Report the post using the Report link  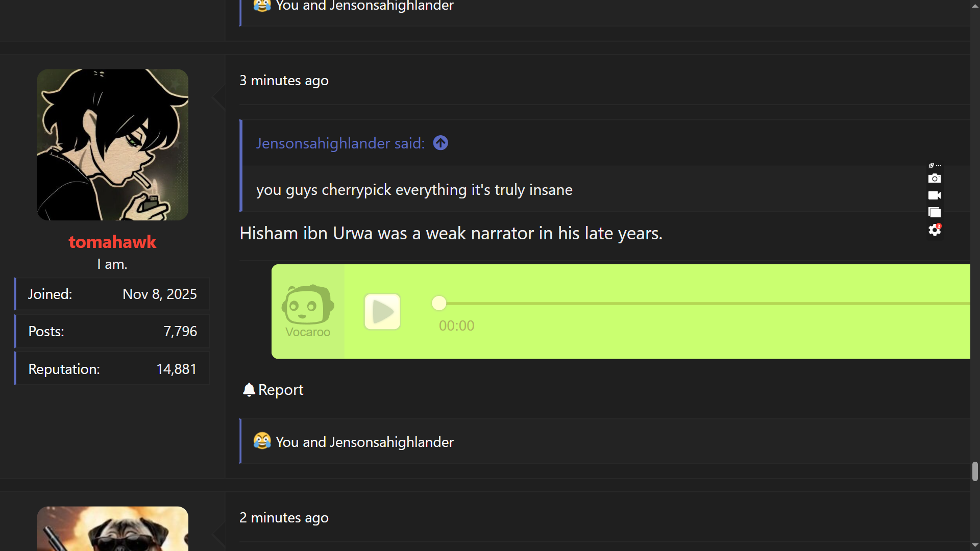pyautogui.click(x=280, y=389)
